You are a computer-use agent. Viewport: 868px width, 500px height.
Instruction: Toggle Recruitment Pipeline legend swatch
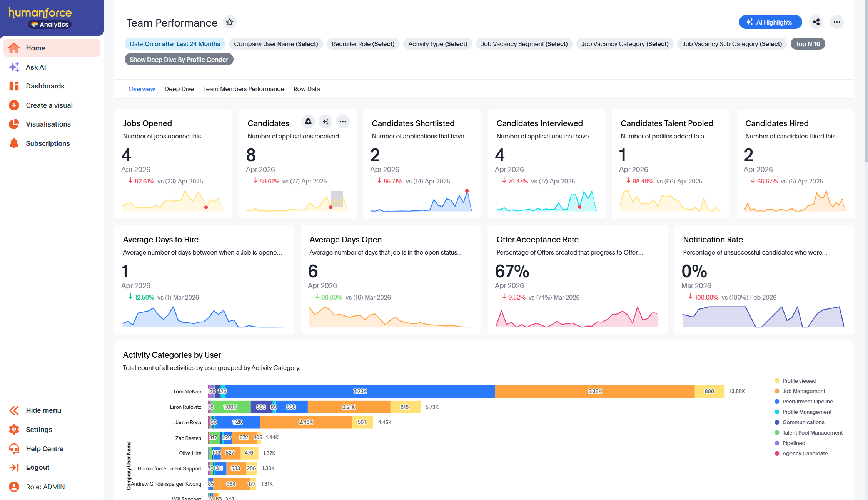tap(777, 402)
